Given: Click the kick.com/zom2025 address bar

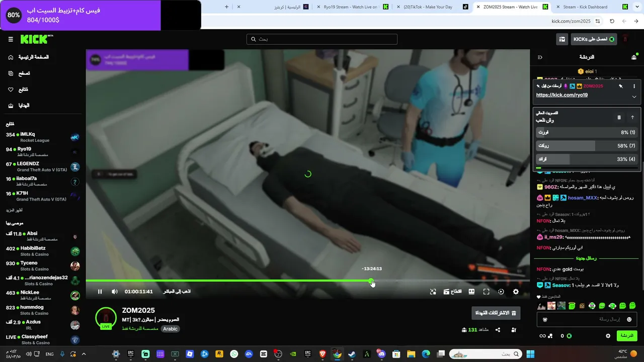Looking at the screenshot, I should pos(571,21).
